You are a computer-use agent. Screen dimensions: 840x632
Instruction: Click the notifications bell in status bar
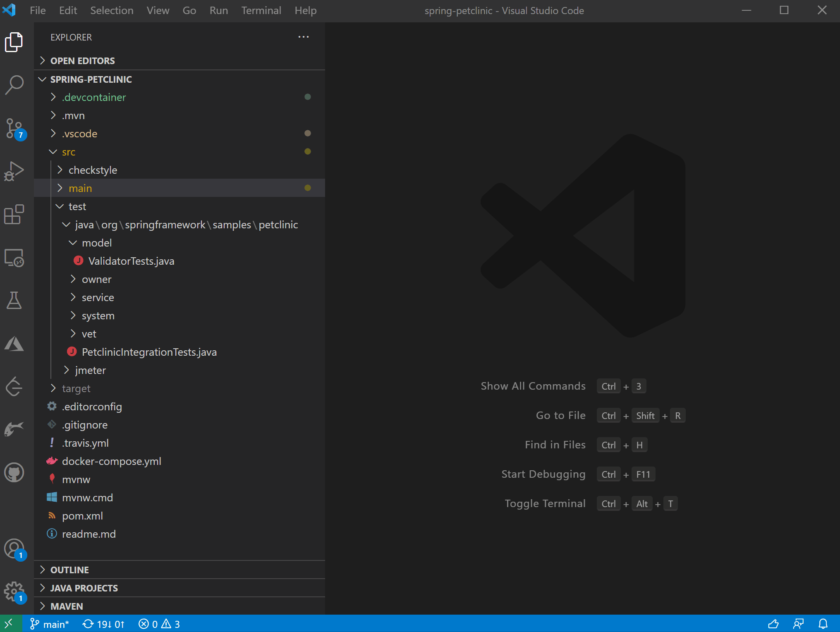[x=823, y=624]
